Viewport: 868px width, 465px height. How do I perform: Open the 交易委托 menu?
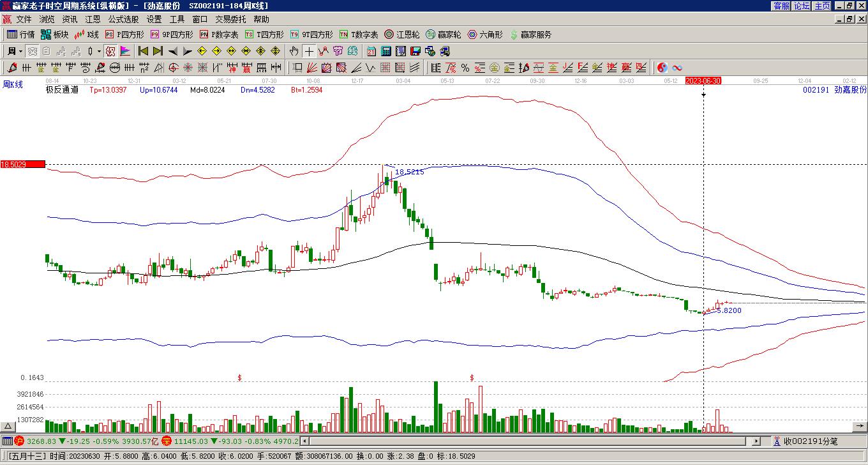[x=231, y=19]
